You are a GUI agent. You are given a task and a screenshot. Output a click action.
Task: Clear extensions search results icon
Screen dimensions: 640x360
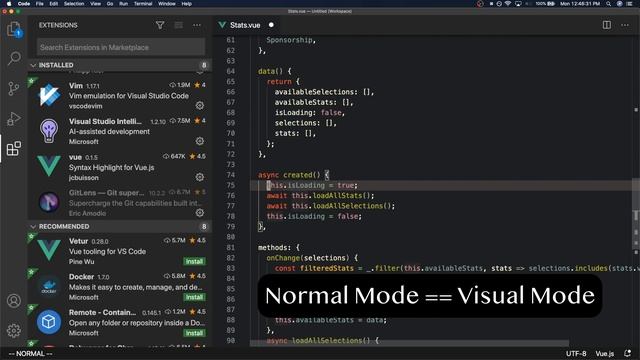pyautogui.click(x=179, y=25)
